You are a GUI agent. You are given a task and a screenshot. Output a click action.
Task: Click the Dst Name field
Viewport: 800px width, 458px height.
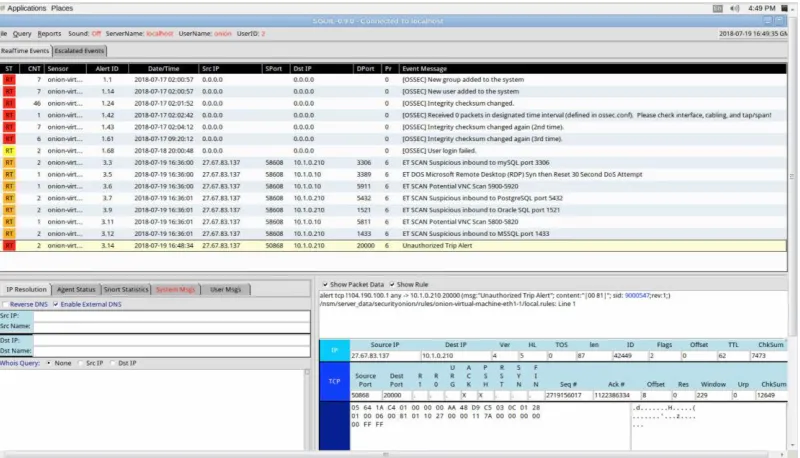(171, 351)
